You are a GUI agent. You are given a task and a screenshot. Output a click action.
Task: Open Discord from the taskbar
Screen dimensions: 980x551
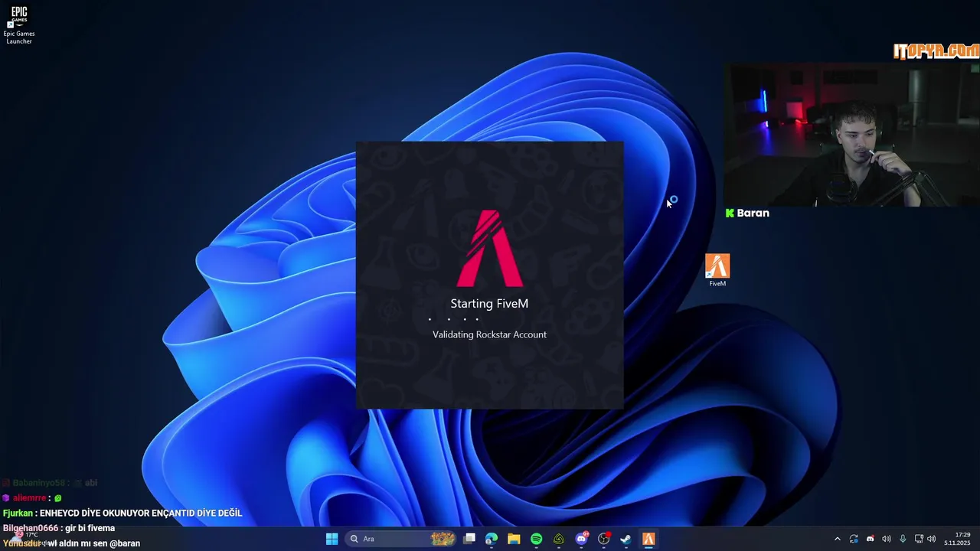click(x=581, y=539)
